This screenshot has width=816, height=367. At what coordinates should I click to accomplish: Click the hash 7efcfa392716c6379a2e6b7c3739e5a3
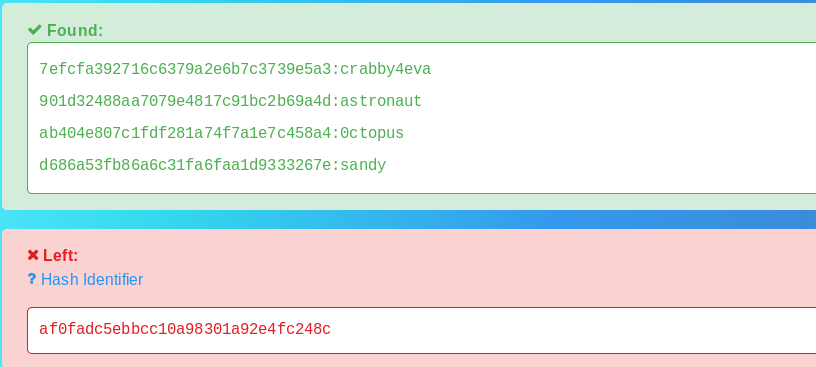pyautogui.click(x=185, y=69)
